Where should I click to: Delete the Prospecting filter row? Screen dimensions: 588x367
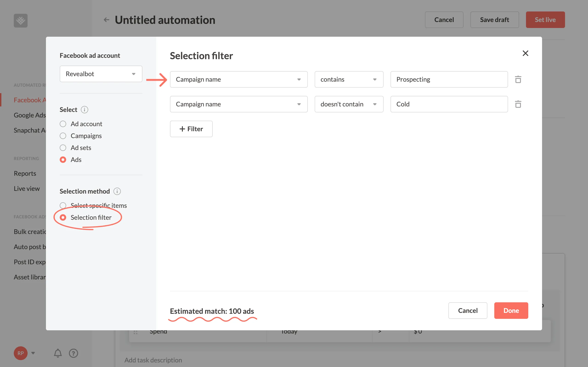click(518, 79)
